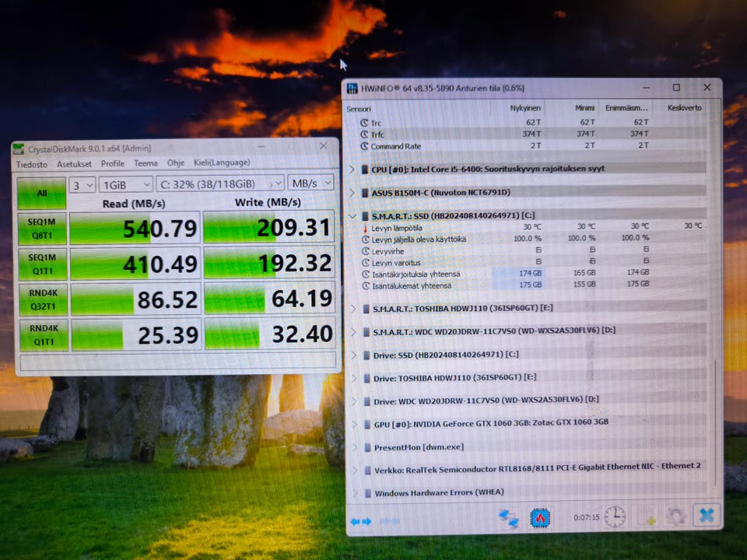This screenshot has width=747, height=560.
Task: Click the chip icon of ASUS B150M-C
Action: (365, 192)
